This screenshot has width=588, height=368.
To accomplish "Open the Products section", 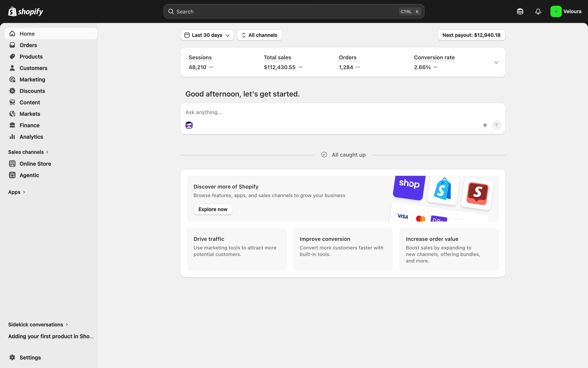I will 51,56.
